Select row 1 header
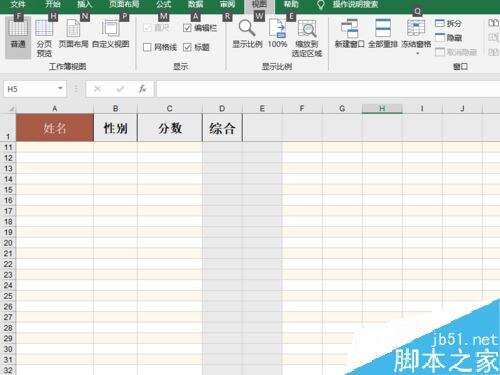 8,128
